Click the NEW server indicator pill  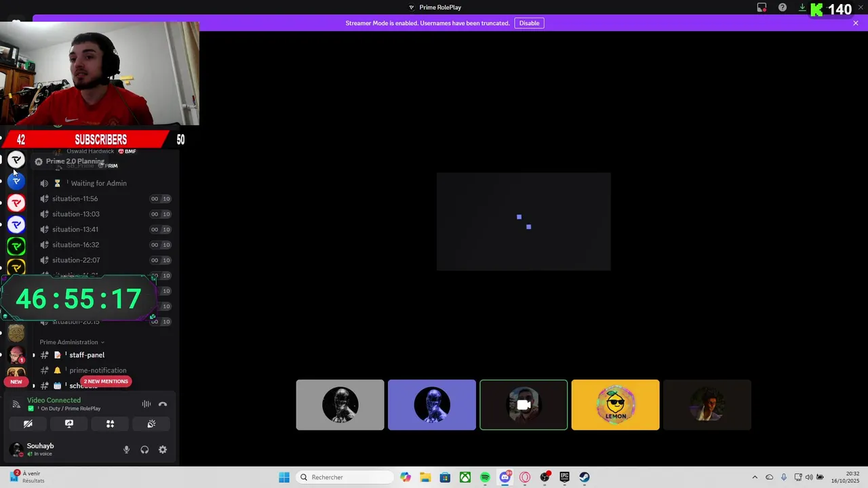point(16,382)
